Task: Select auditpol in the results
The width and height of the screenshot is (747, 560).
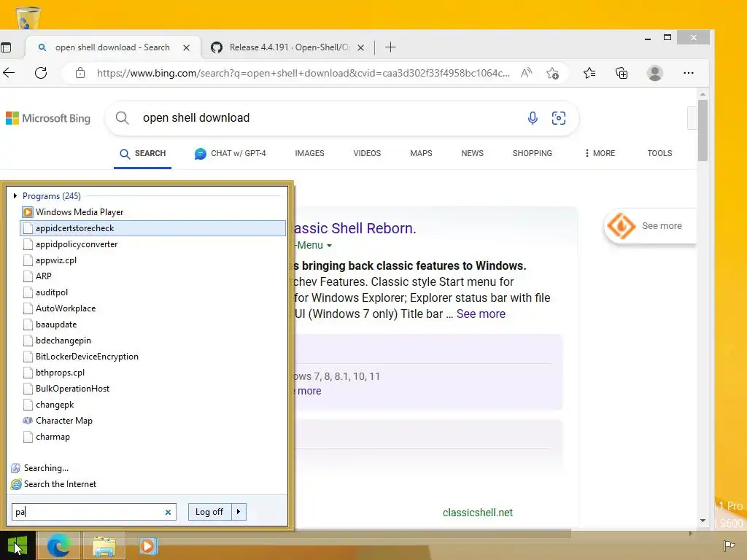Action: pyautogui.click(x=152, y=292)
